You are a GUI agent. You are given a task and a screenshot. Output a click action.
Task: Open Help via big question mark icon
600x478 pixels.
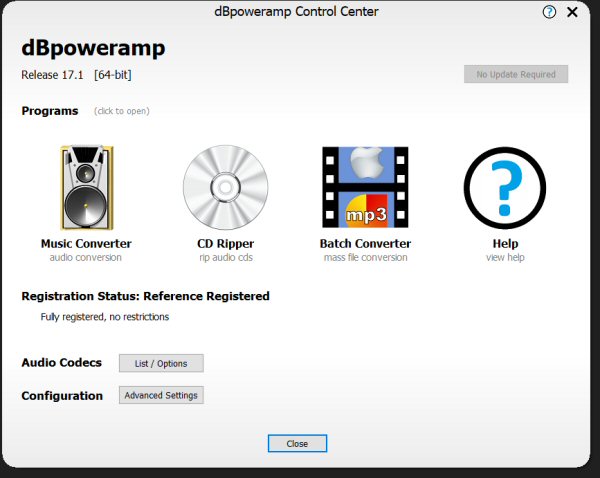click(x=505, y=188)
